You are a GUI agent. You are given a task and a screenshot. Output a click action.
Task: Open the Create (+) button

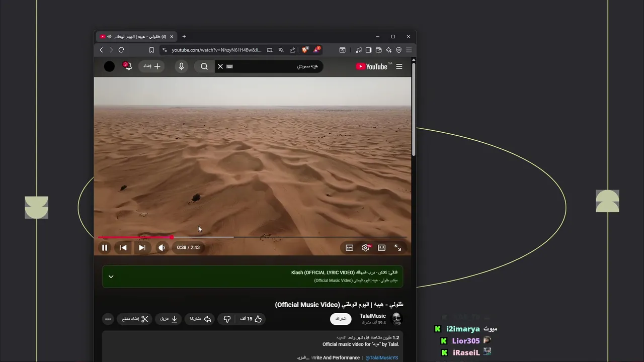[151, 66]
